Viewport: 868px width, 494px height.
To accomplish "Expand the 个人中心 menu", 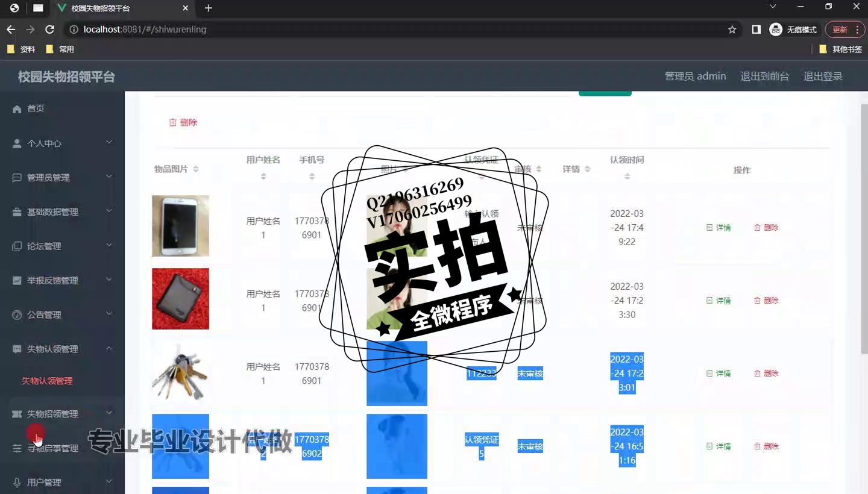I will pyautogui.click(x=62, y=143).
